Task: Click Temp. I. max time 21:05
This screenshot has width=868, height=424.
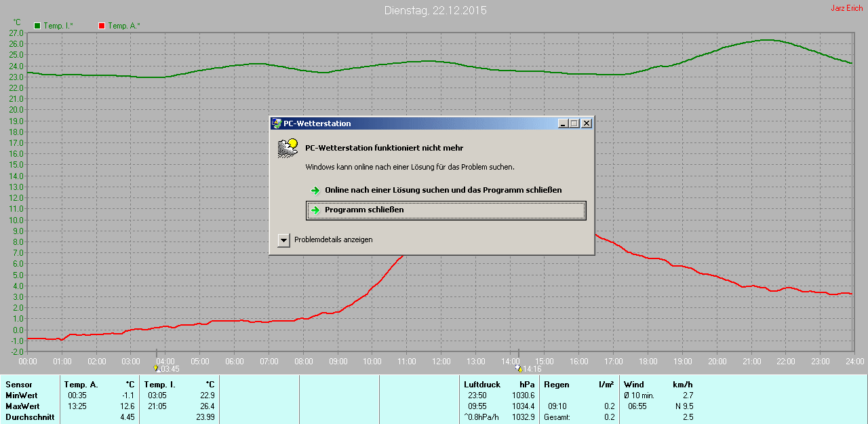Action: (x=157, y=406)
